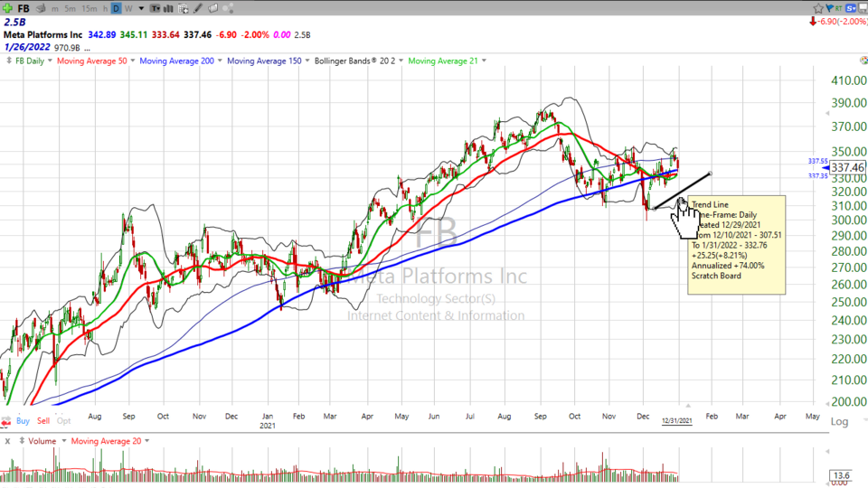Viewport: 868px width, 488px height.
Task: Click the 337.46 current price label
Action: (x=847, y=168)
